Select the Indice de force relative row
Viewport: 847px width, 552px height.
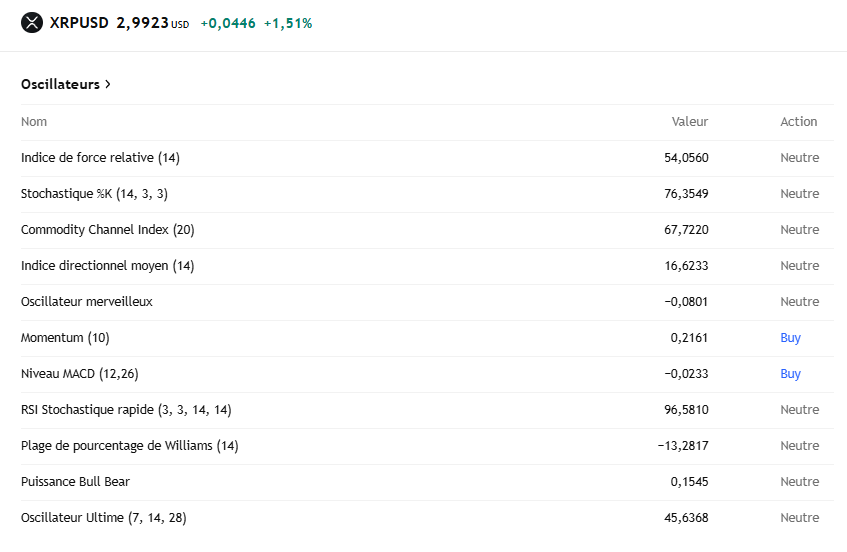[100, 158]
